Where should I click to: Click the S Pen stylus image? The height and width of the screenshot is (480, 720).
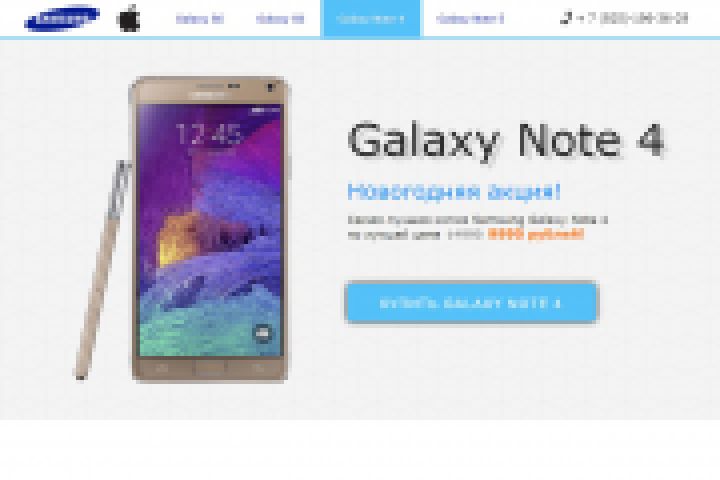103,270
